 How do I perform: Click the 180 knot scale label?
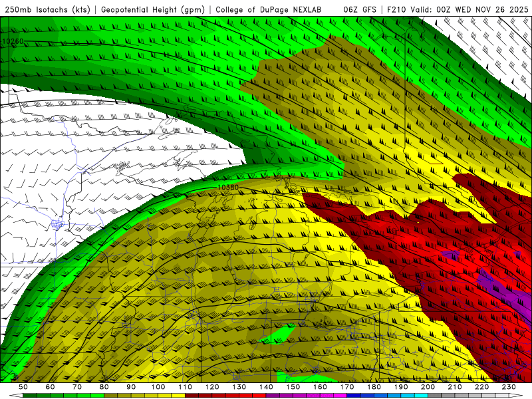pos(374,387)
